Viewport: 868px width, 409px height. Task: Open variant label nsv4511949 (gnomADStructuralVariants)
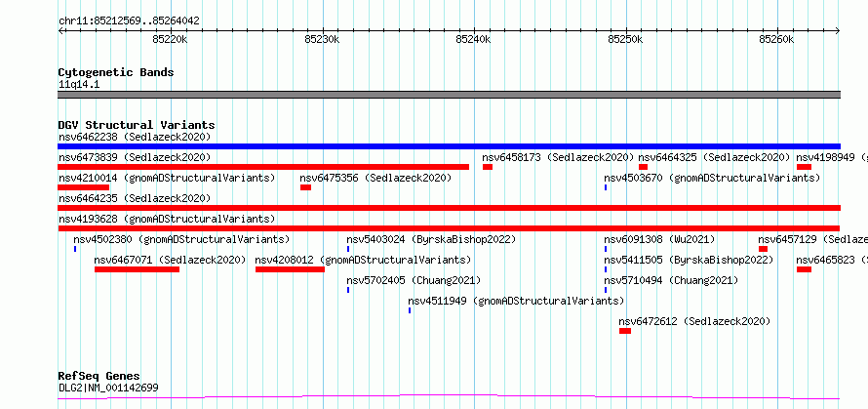[517, 301]
